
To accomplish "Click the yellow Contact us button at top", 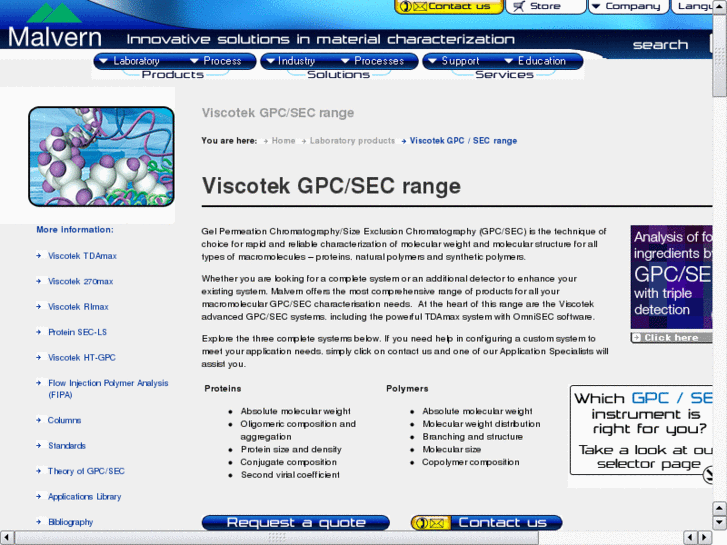I will coord(449,6).
